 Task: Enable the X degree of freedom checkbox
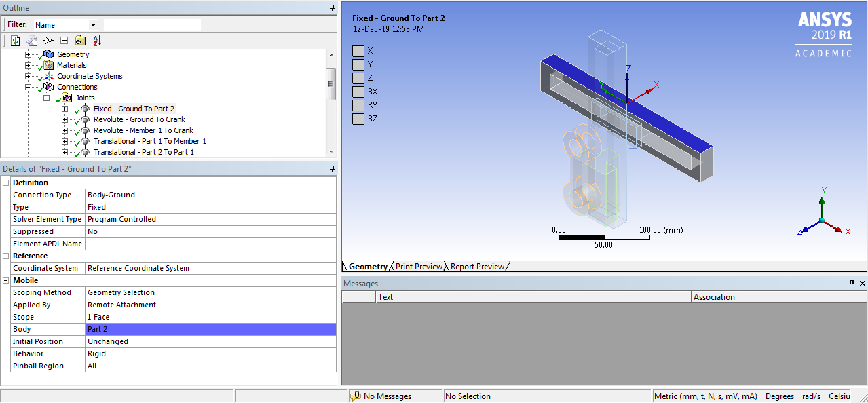pyautogui.click(x=358, y=50)
